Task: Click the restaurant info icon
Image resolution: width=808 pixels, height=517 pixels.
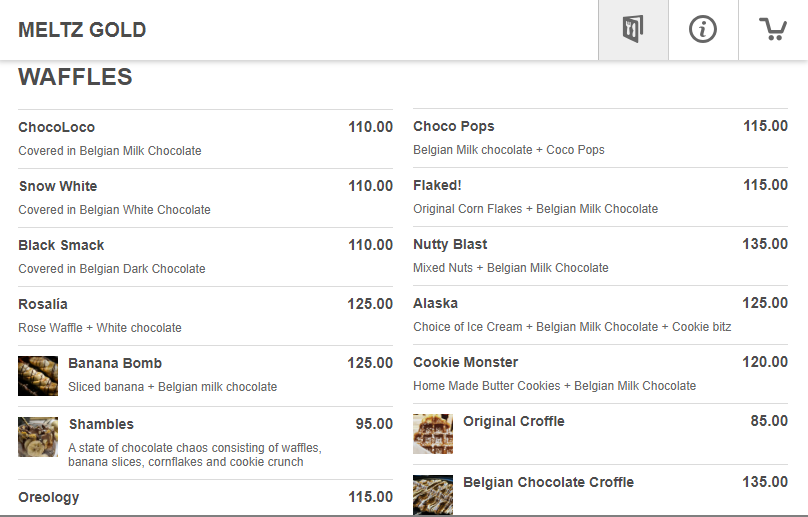Action: click(703, 30)
